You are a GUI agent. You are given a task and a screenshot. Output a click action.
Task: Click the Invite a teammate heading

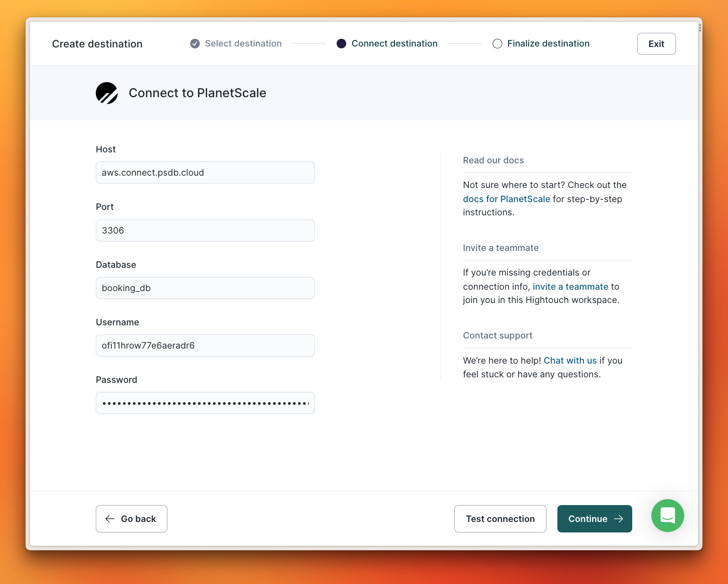point(501,248)
